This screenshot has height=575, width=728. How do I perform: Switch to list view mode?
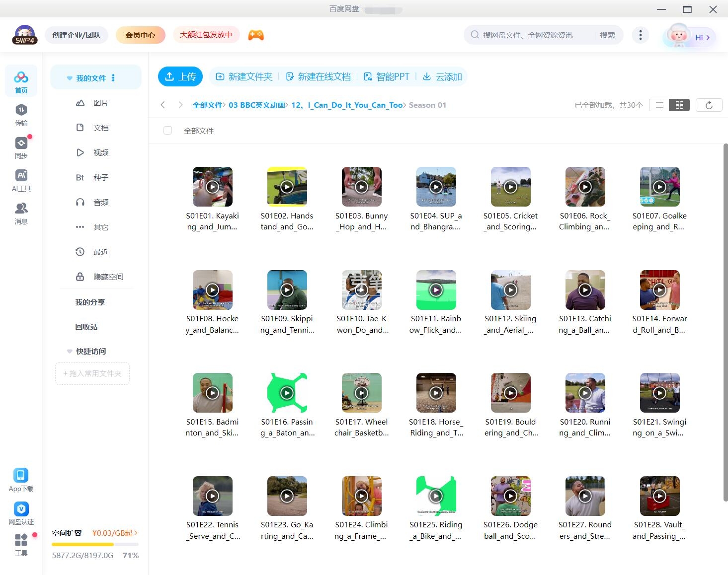pos(659,105)
